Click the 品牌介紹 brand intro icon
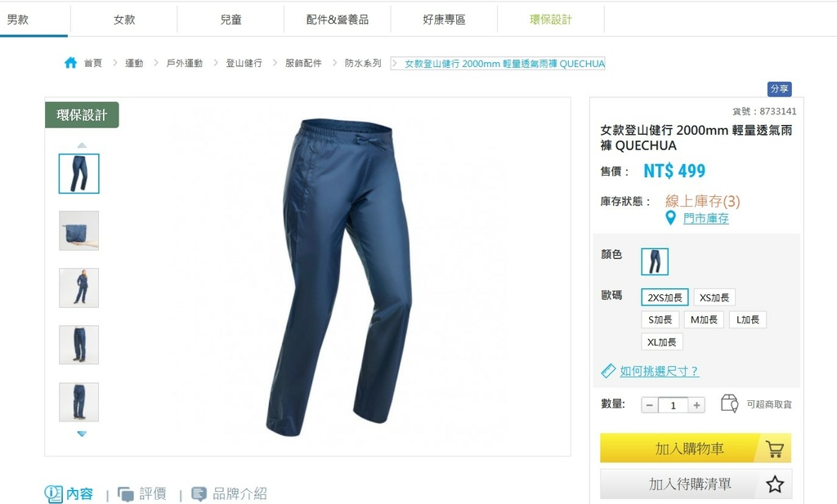This screenshot has height=504, width=837. click(199, 494)
